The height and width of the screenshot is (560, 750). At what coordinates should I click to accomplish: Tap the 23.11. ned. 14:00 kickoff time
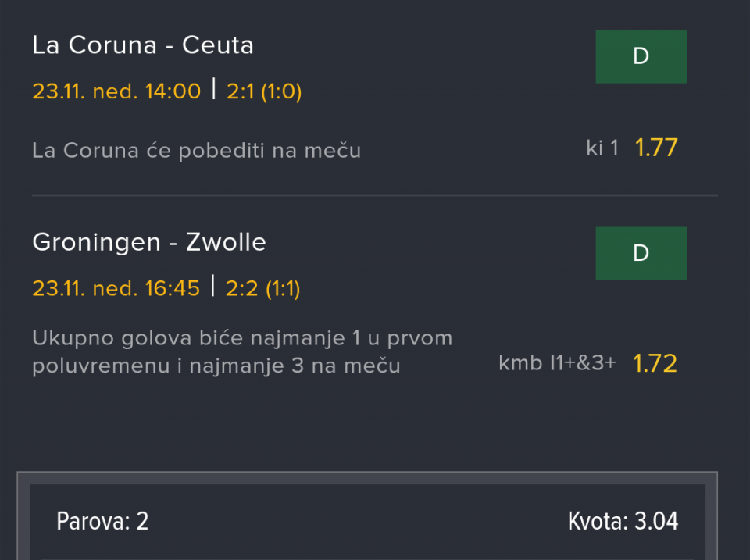coord(116,91)
